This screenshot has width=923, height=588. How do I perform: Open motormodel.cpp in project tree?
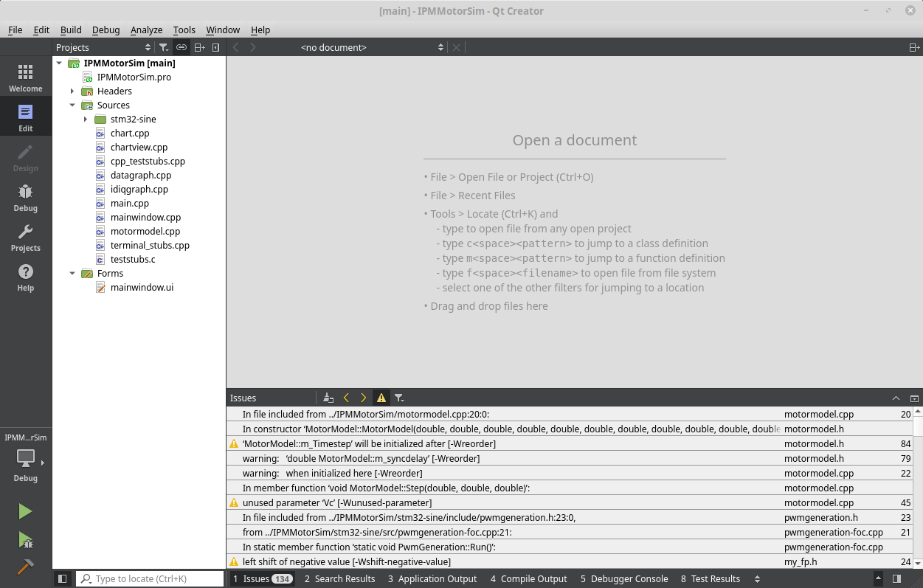pyautogui.click(x=145, y=231)
